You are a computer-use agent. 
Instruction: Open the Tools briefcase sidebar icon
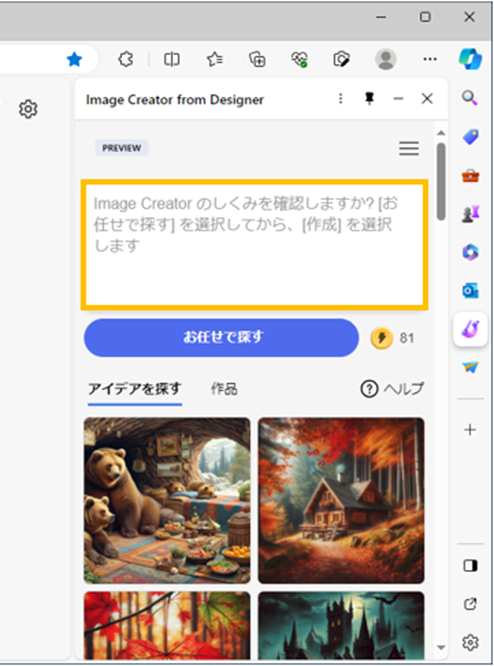pyautogui.click(x=470, y=175)
